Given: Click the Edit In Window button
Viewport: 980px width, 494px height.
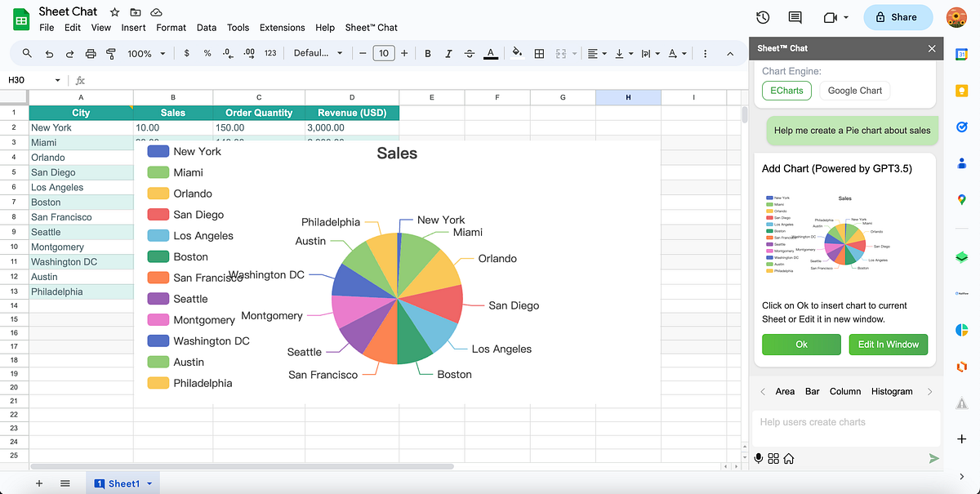Looking at the screenshot, I should coord(888,345).
